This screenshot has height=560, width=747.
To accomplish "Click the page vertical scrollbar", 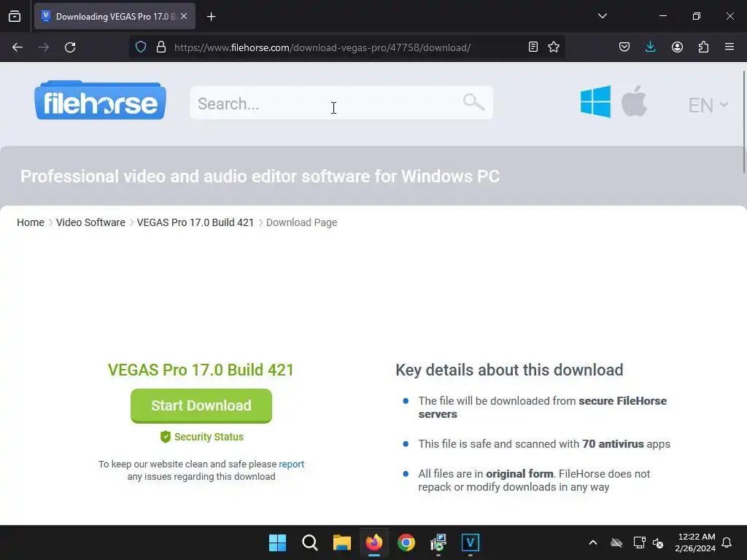I will click(743, 122).
